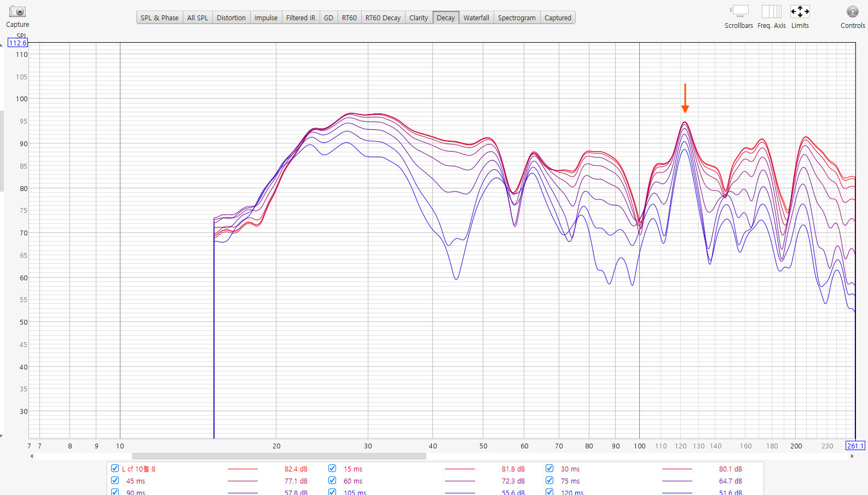
Task: Click the 261.1 frequency end limit field
Action: click(855, 446)
